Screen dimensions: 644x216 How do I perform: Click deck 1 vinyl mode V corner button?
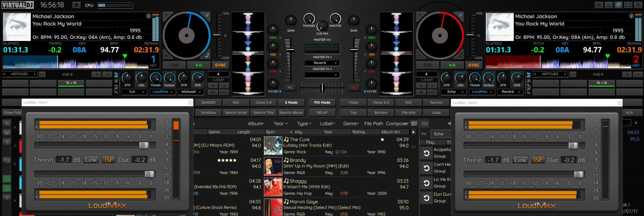[x=207, y=15]
